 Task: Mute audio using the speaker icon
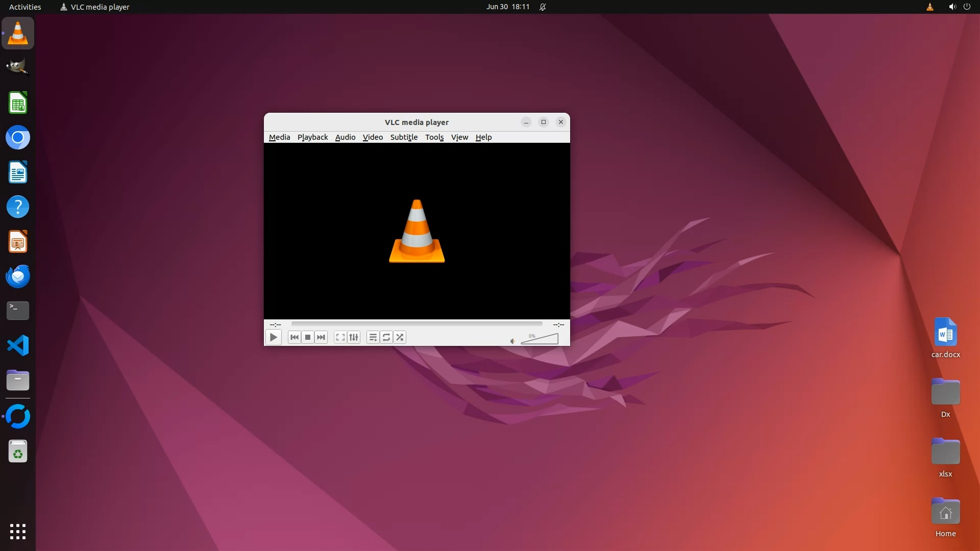click(x=512, y=341)
